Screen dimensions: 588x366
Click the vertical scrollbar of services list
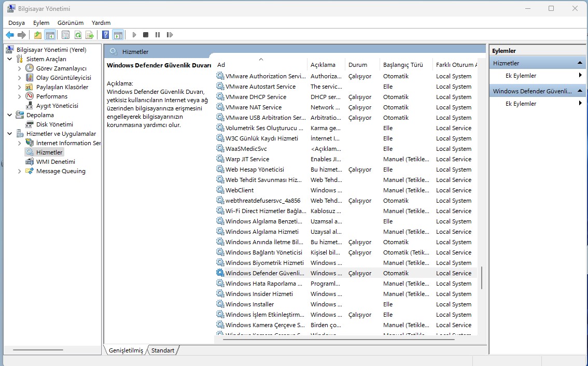(x=481, y=278)
